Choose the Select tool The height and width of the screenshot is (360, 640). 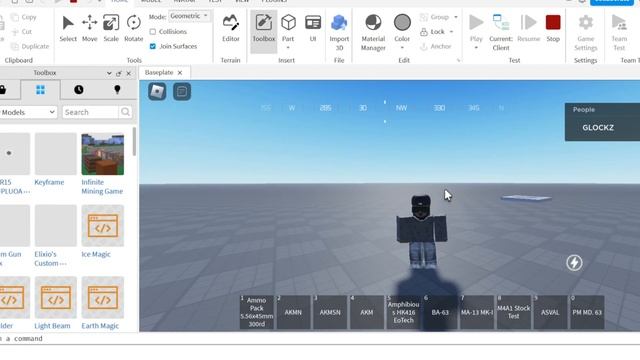(68, 29)
